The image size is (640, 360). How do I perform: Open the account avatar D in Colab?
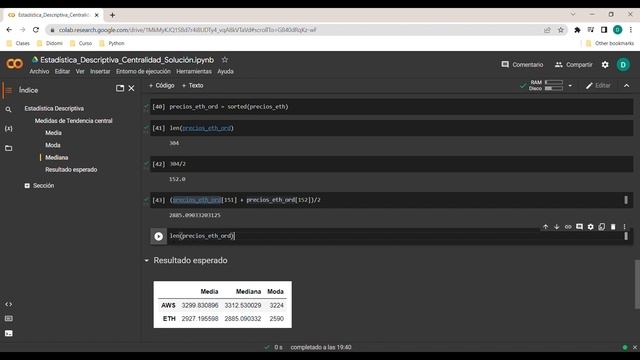pos(623,64)
